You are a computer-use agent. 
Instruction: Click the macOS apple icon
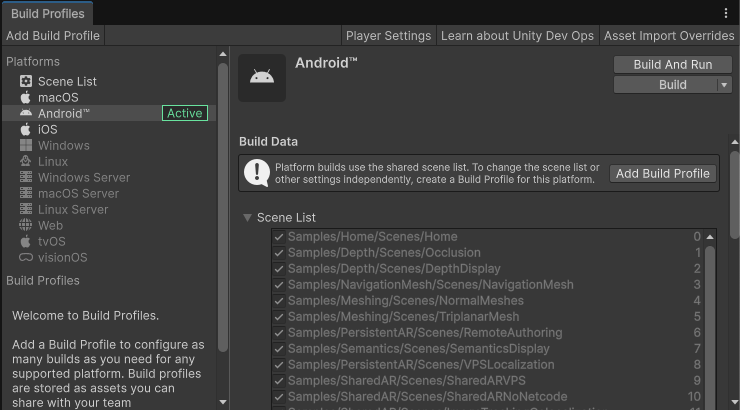pos(26,97)
